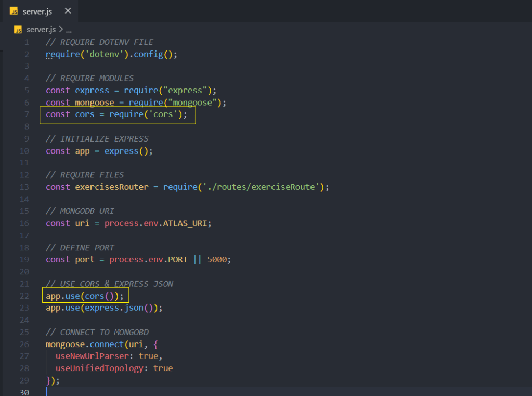This screenshot has width=532, height=396.
Task: Click the 'cors' string on line 7
Action: (163, 114)
